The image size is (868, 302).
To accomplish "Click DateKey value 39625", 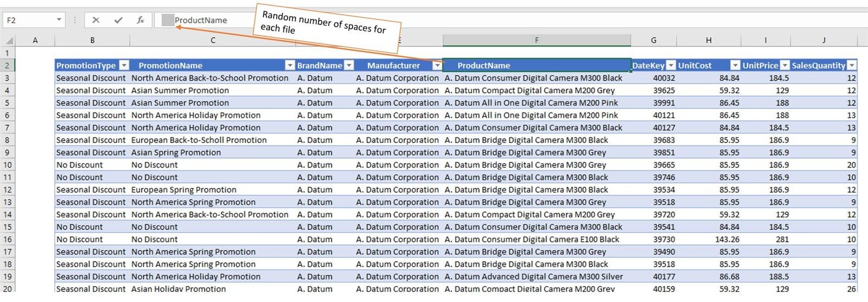I will click(664, 90).
